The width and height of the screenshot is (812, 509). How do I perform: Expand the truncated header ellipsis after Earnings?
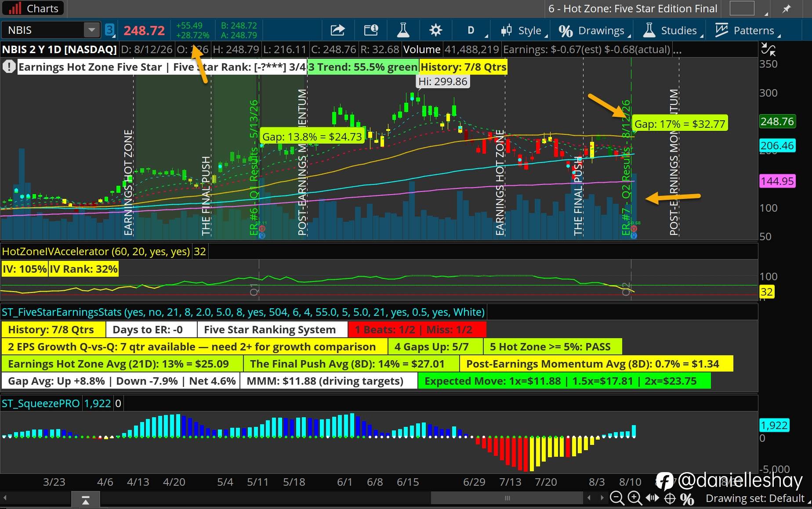[677, 50]
